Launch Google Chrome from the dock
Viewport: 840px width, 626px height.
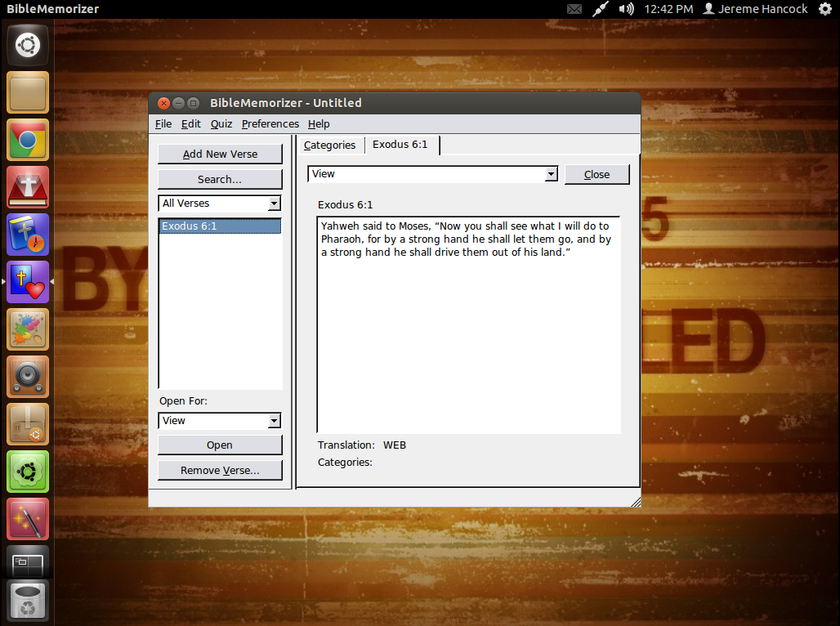point(28,141)
